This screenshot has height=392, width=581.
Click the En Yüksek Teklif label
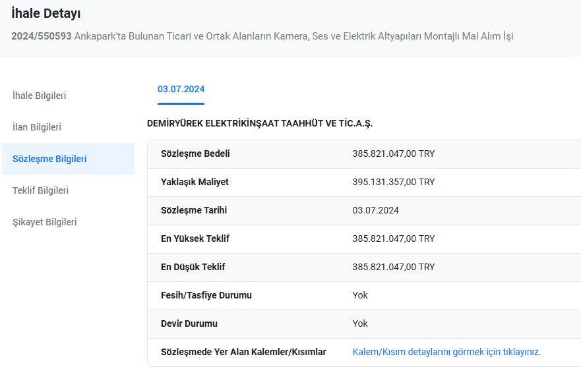[195, 238]
